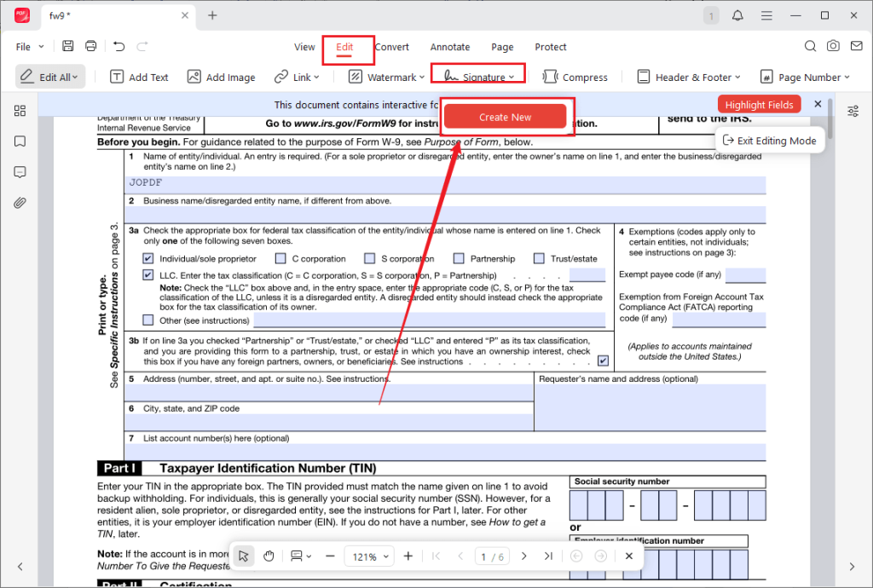Click the email envelope icon
This screenshot has width=873, height=588.
[856, 46]
